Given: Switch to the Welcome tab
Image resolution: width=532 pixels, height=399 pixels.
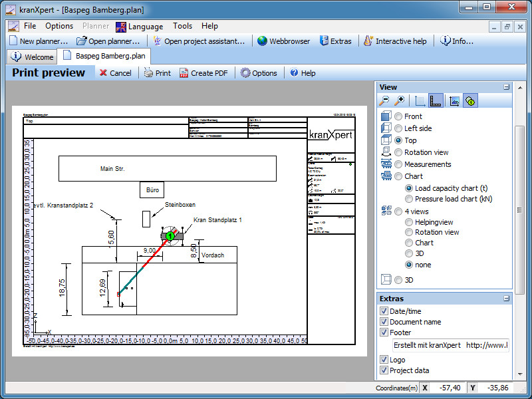Looking at the screenshot, I should coord(33,57).
